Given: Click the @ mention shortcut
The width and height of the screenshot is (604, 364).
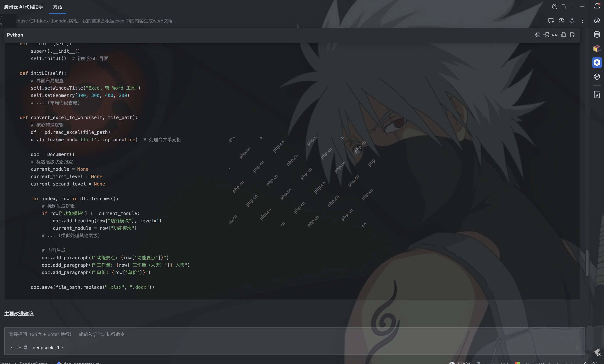Looking at the screenshot, I should 18,348.
